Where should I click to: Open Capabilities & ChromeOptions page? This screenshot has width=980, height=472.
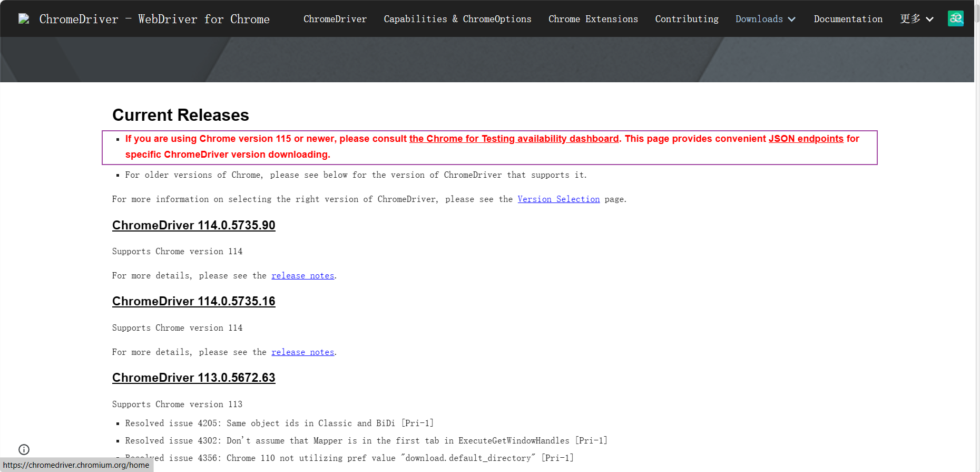tap(457, 19)
